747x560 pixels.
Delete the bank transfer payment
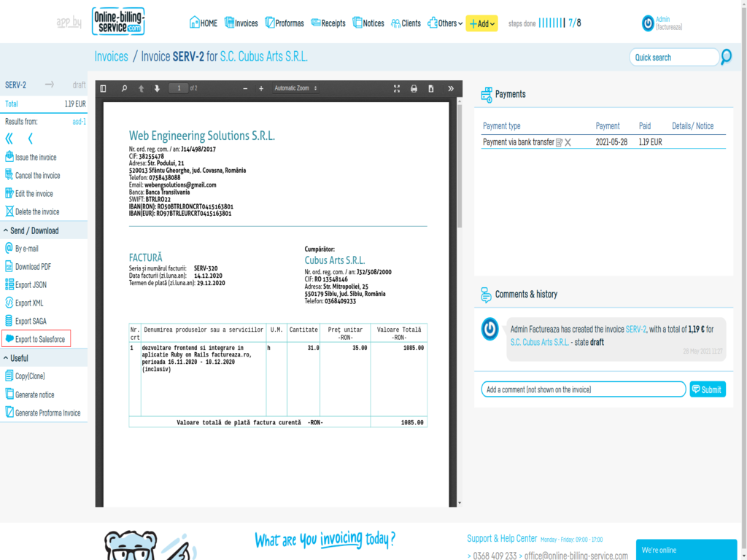[x=568, y=142]
